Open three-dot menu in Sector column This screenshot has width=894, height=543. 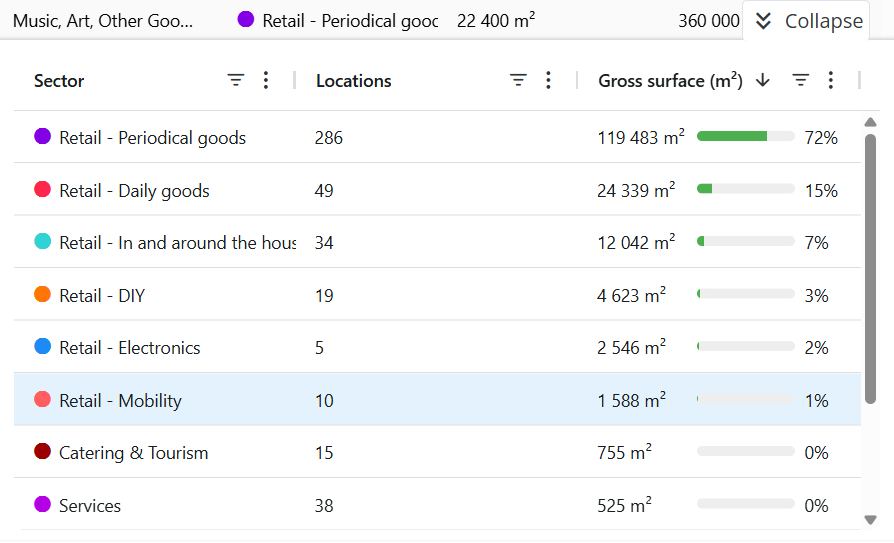(266, 81)
